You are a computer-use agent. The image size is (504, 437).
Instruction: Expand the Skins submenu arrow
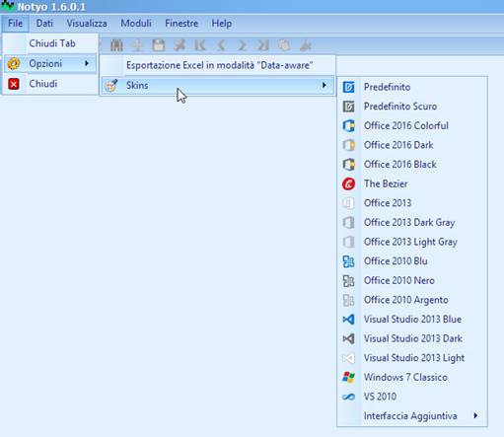click(x=324, y=85)
